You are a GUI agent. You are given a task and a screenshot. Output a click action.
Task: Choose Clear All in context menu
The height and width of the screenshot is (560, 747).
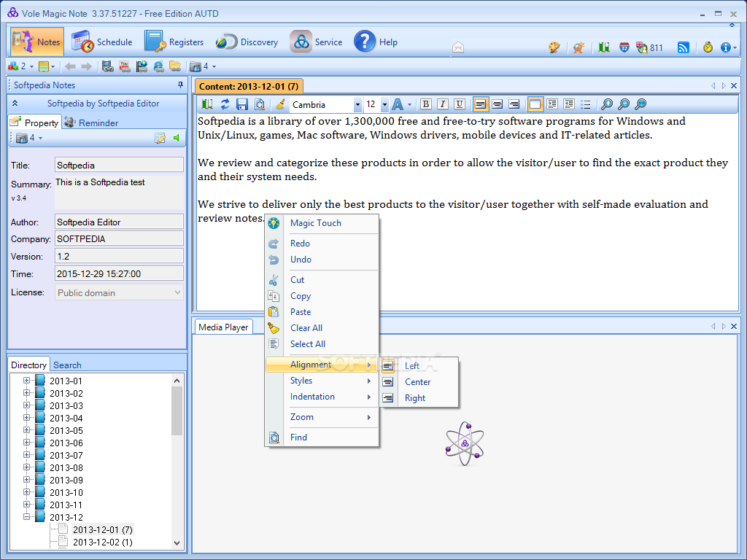tap(322, 328)
